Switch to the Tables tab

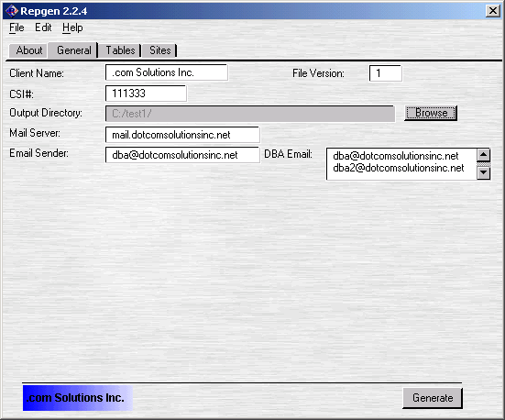coord(120,50)
